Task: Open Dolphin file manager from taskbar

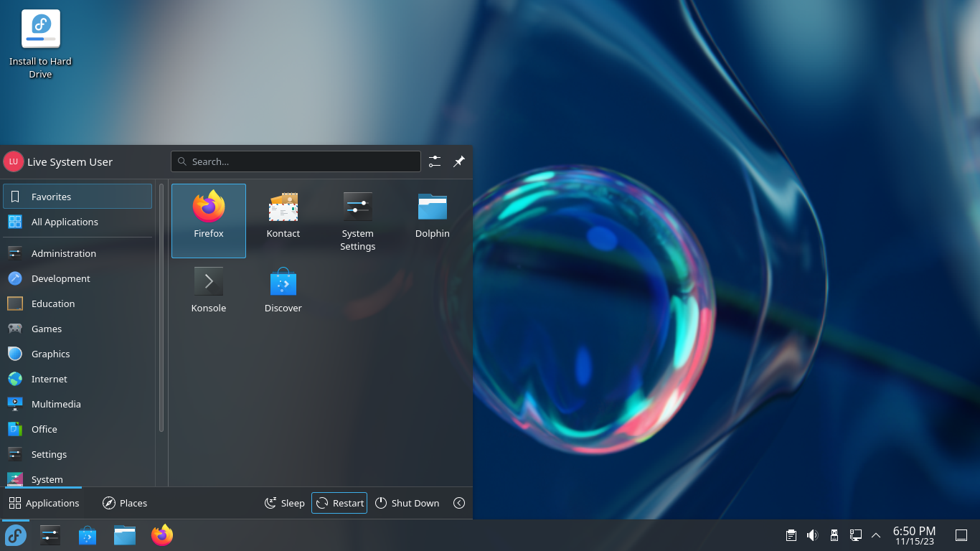Action: click(125, 535)
